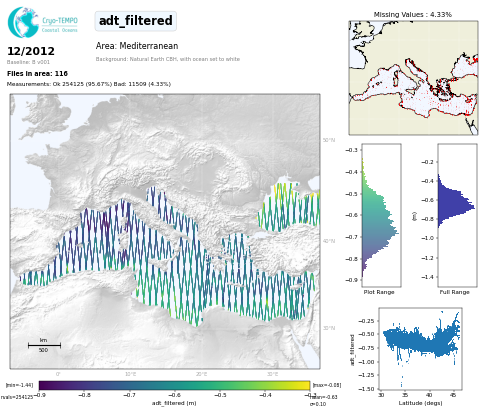
Task: Click the 12/2012 date heading
Action: pyautogui.click(x=31, y=51)
